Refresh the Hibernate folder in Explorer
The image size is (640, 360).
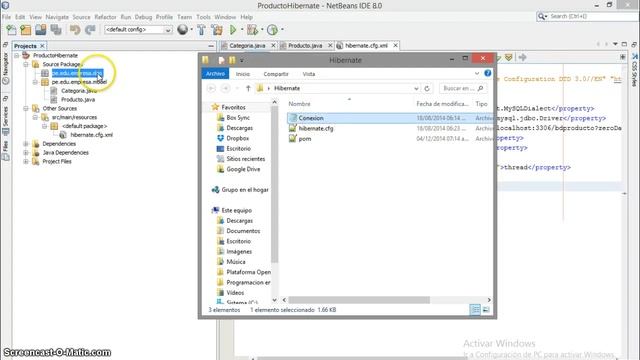427,89
